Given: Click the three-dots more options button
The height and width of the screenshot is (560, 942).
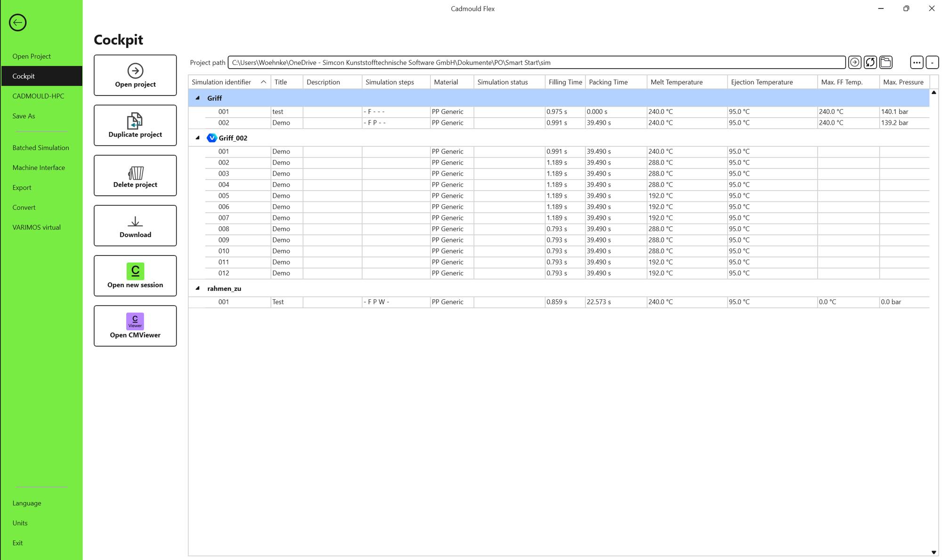Looking at the screenshot, I should click(x=916, y=62).
